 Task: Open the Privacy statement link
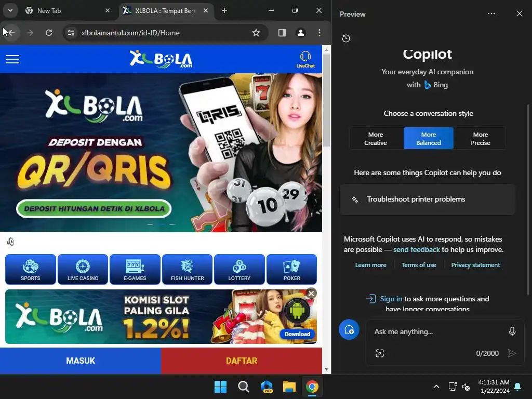point(476,265)
